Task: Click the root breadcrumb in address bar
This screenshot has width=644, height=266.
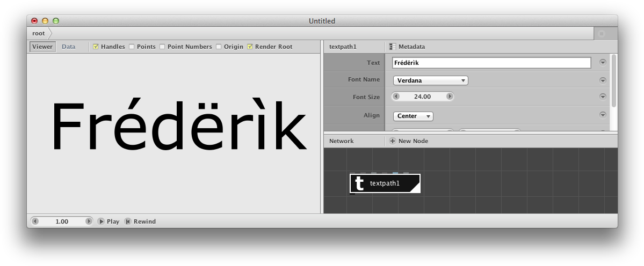Action: (x=39, y=33)
